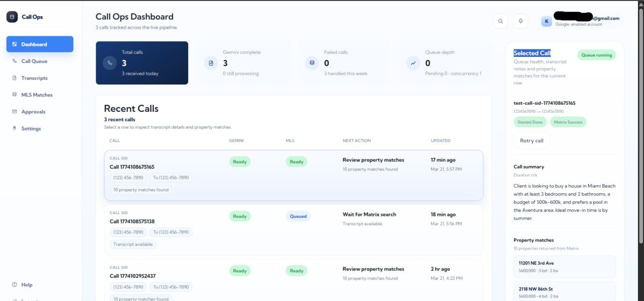This screenshot has width=644, height=301.
Task: Click the Recent Calls heading
Action: pos(131,108)
